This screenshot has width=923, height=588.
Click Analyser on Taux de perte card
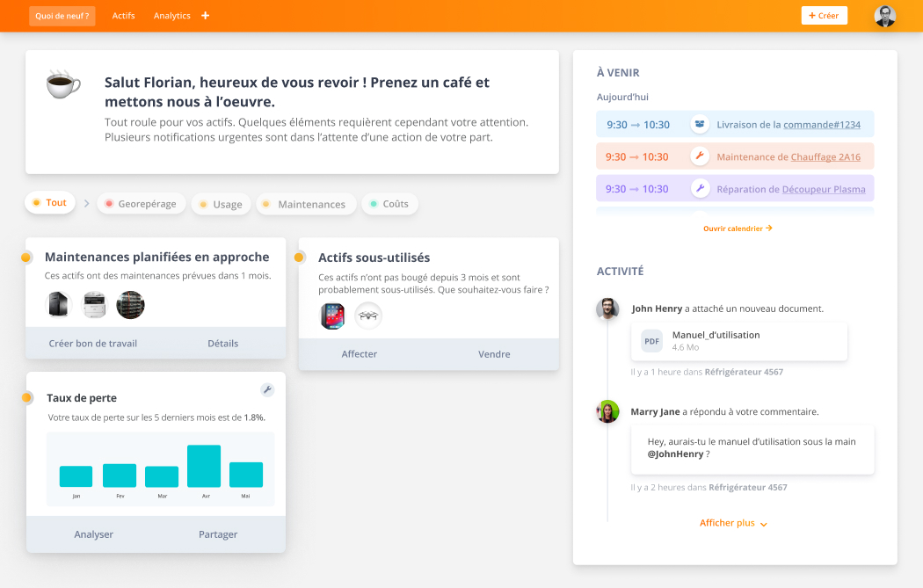(x=93, y=534)
